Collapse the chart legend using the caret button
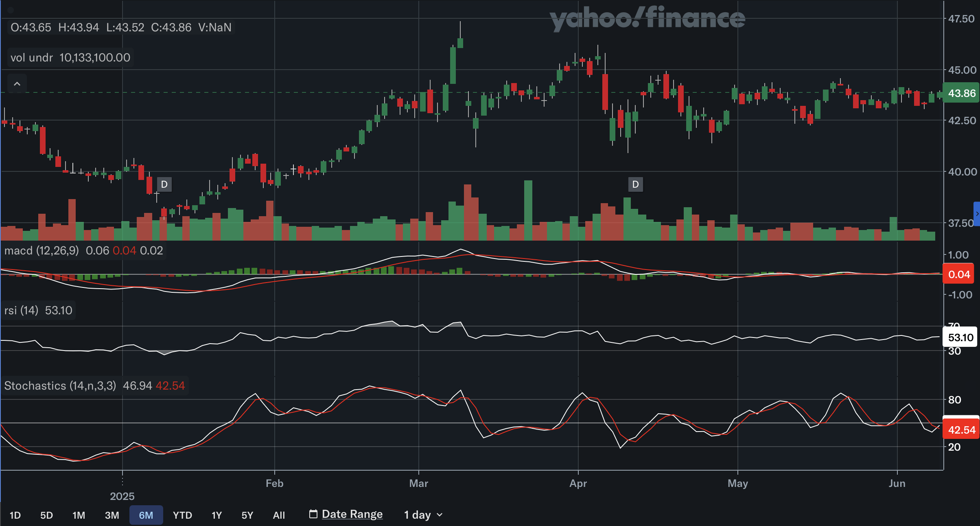The image size is (980, 526). (17, 83)
